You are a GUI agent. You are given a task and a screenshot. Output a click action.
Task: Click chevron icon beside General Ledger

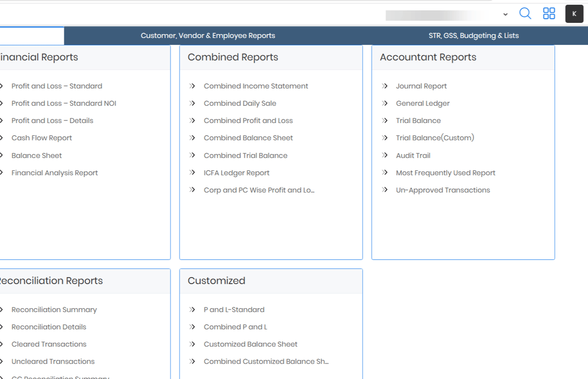coord(384,103)
